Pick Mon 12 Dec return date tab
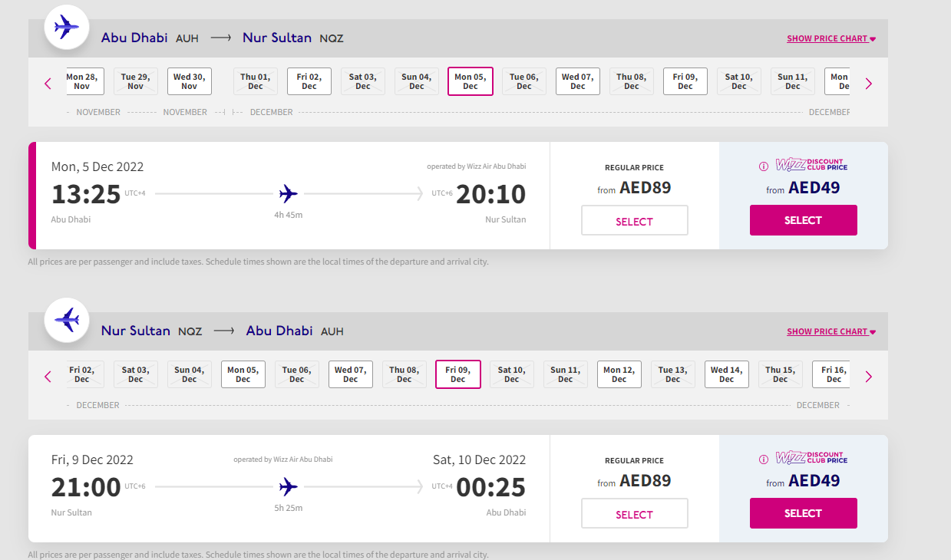The height and width of the screenshot is (560, 951). pyautogui.click(x=619, y=374)
